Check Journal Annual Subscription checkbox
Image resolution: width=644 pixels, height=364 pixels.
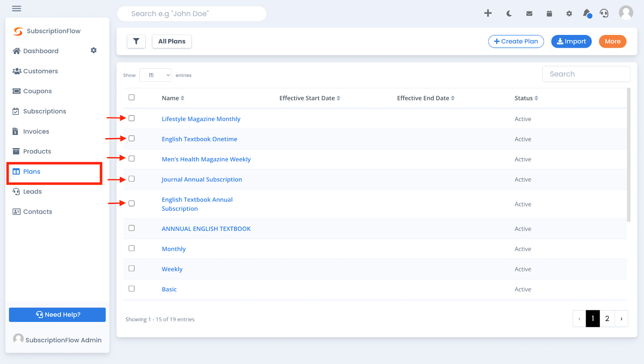coord(132,179)
